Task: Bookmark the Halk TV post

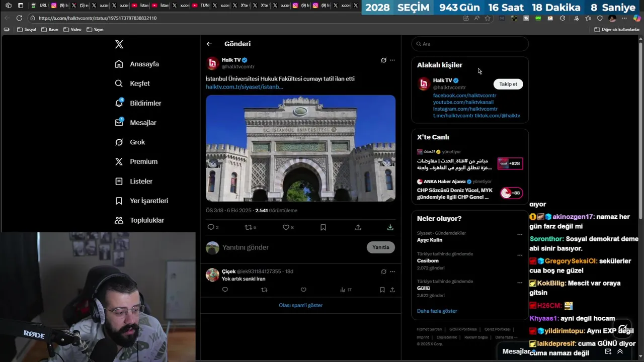Action: (323, 227)
